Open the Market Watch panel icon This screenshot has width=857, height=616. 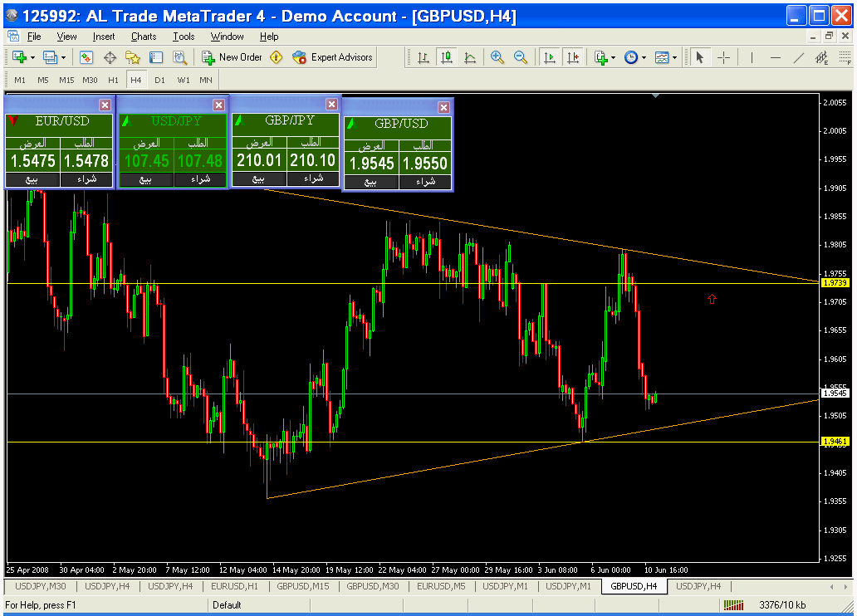pos(86,57)
